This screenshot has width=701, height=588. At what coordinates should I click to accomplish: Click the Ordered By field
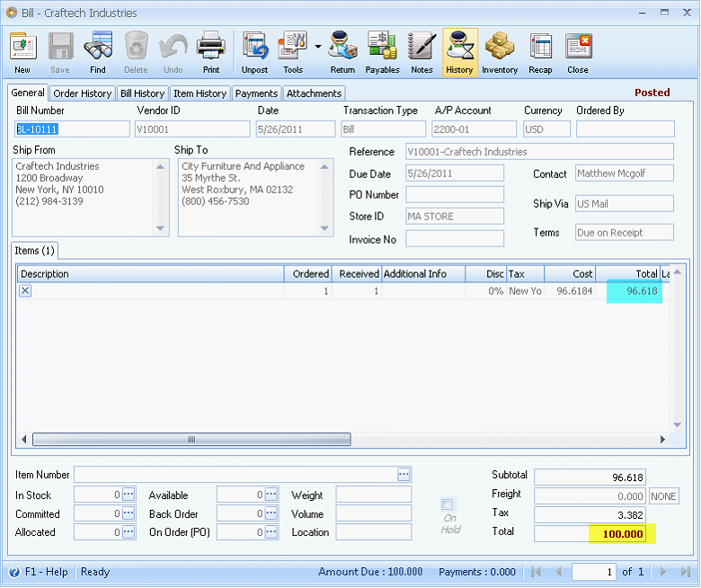[625, 129]
